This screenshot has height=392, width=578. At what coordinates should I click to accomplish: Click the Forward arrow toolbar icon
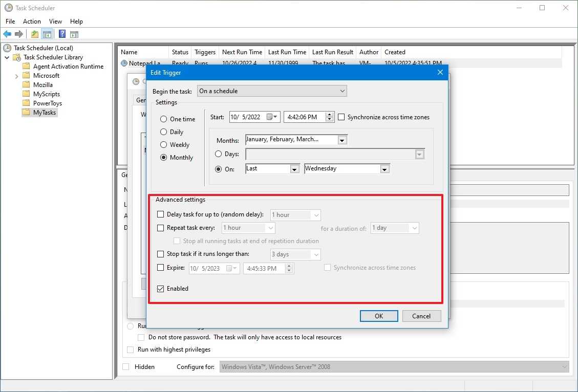[x=19, y=34]
